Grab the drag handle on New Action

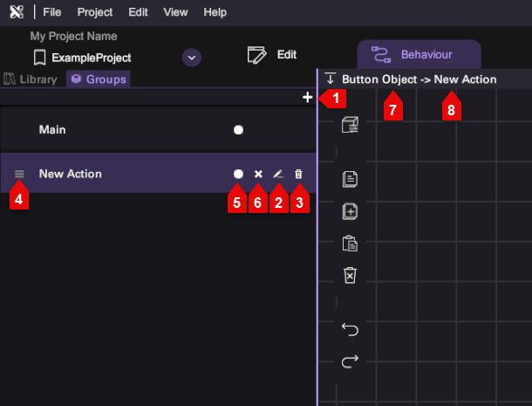[x=19, y=174]
